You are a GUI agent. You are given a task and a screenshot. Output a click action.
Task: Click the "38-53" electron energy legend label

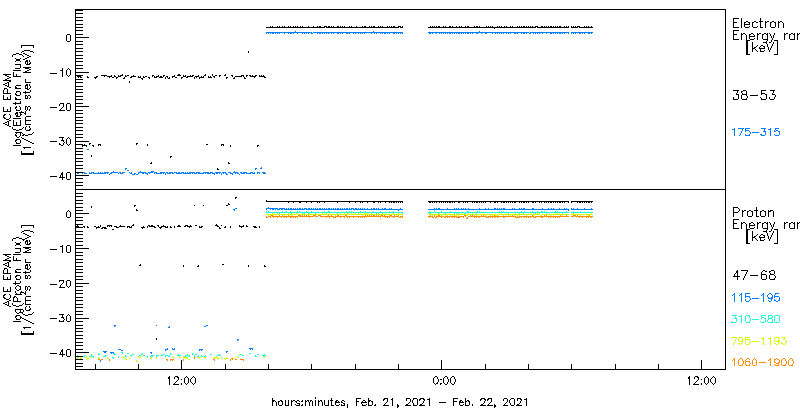[754, 95]
